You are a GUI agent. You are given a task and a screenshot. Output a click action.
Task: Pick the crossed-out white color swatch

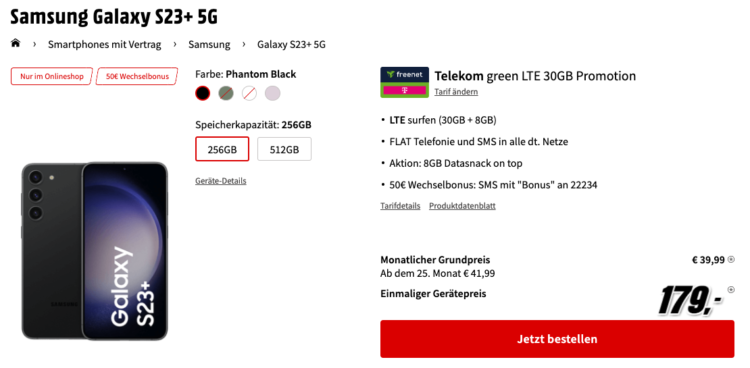[249, 93]
